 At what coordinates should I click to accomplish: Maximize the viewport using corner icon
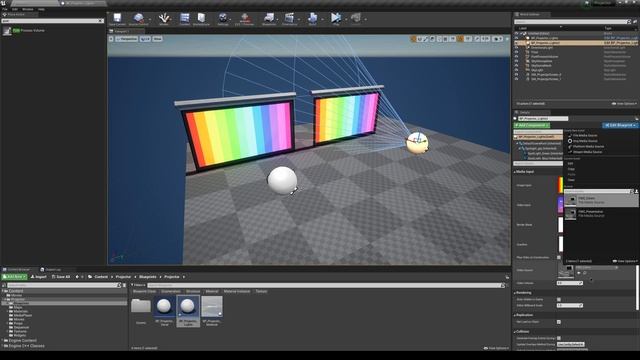(x=507, y=39)
